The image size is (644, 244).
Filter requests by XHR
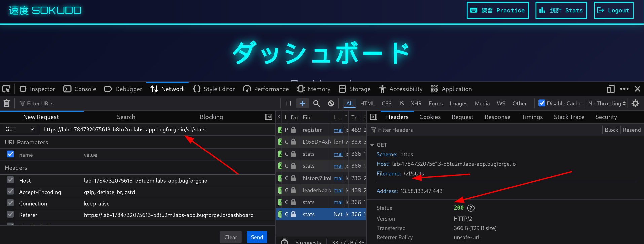(416, 103)
